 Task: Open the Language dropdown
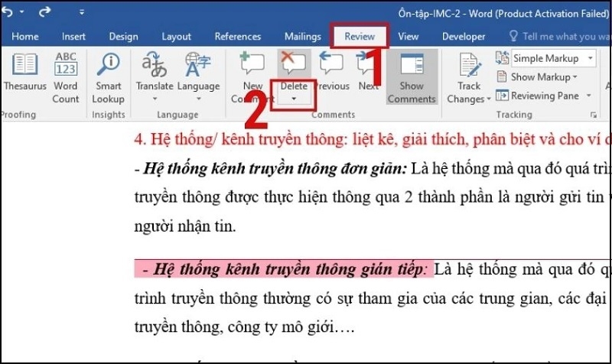point(198,99)
